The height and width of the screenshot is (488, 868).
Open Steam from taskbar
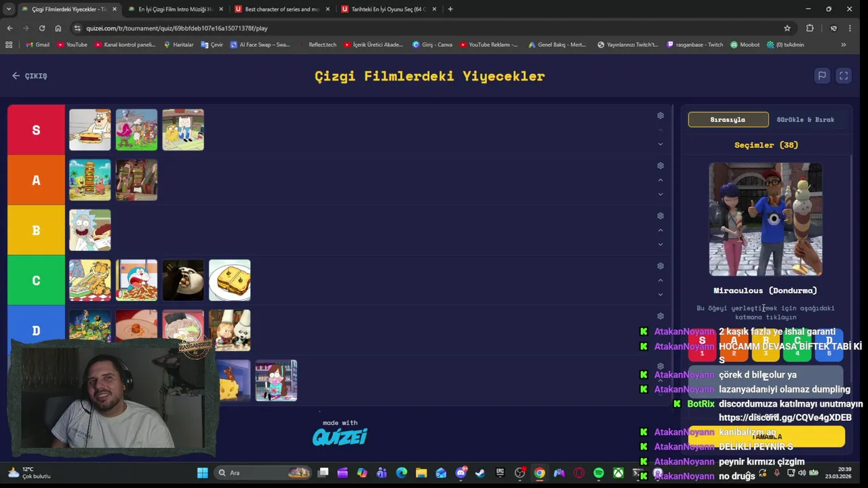pyautogui.click(x=480, y=473)
